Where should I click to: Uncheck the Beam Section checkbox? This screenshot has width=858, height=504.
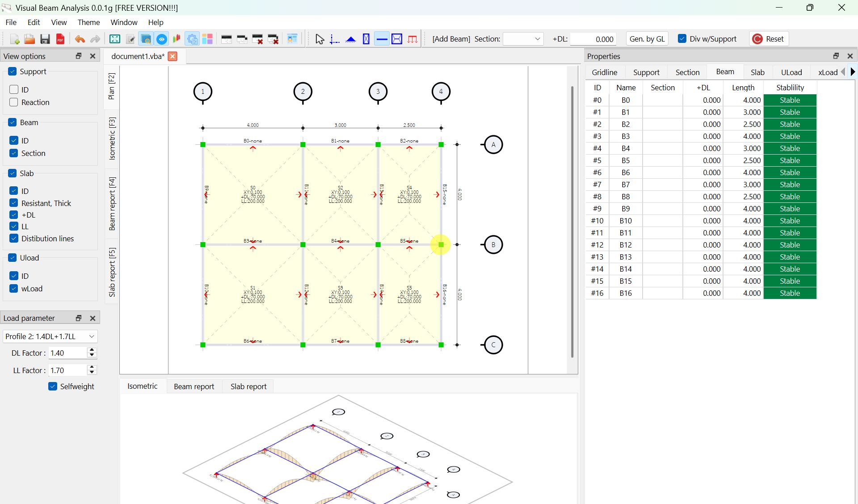[x=14, y=153]
